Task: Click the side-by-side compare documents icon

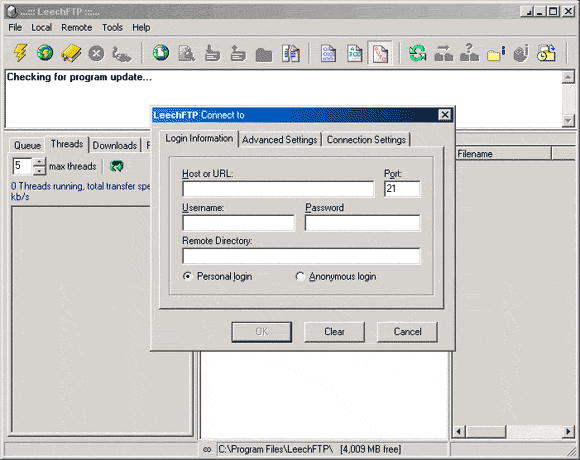Action: (291, 54)
